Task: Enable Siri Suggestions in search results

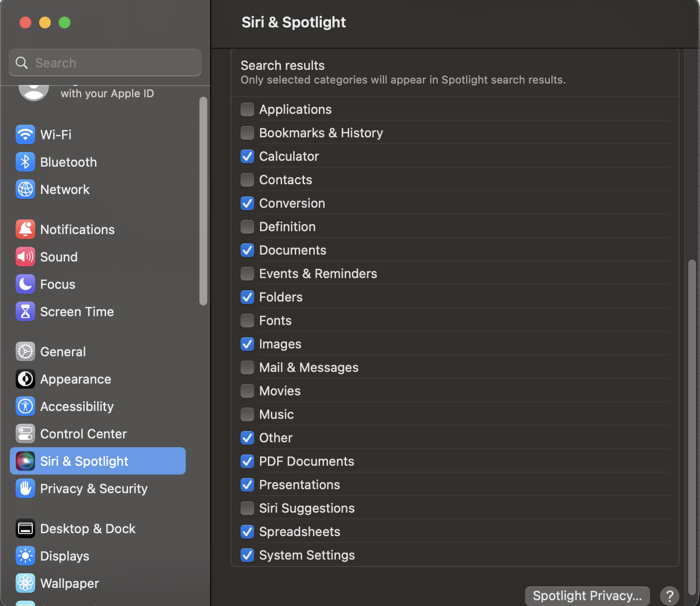Action: coord(247,508)
